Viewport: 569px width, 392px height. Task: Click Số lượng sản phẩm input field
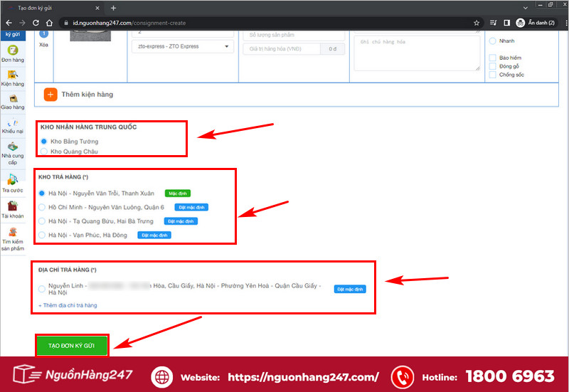tap(294, 35)
